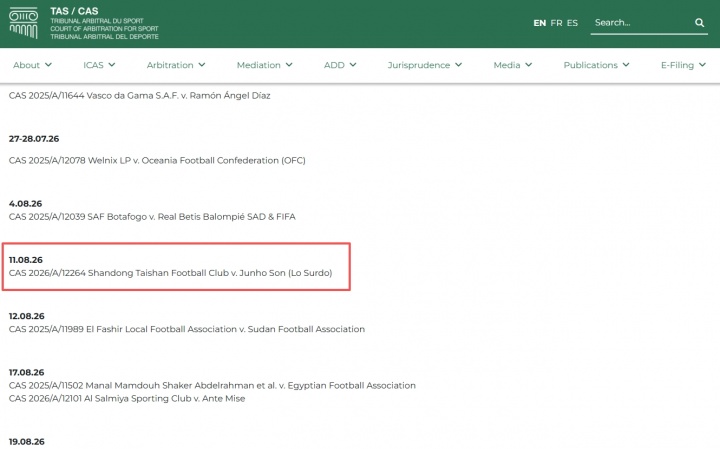Open the Arbitration menu
The height and width of the screenshot is (449, 720).
click(176, 65)
